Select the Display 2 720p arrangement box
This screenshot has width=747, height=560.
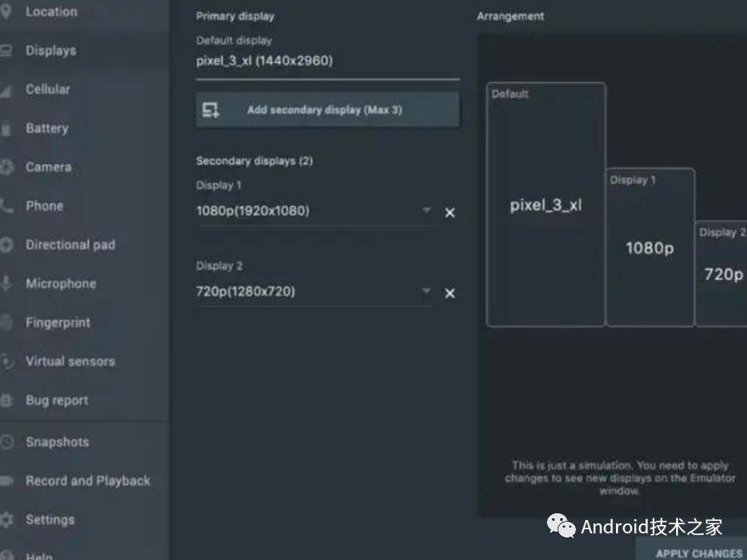pyautogui.click(x=721, y=273)
